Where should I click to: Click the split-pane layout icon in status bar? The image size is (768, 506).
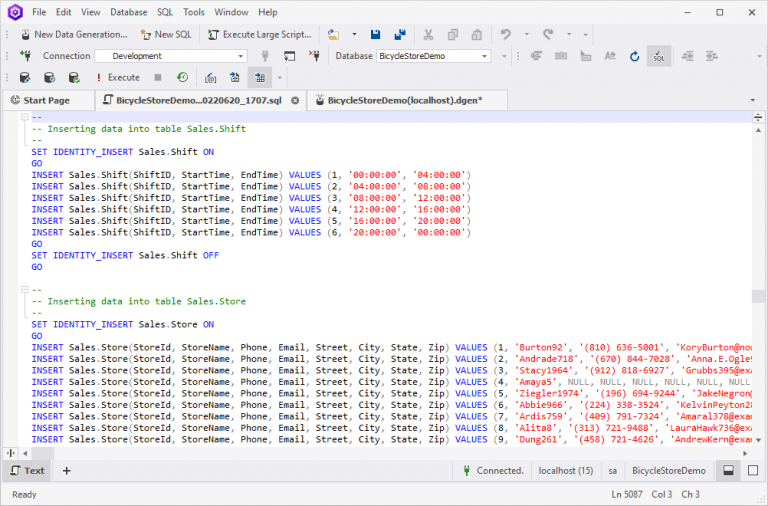[x=729, y=471]
